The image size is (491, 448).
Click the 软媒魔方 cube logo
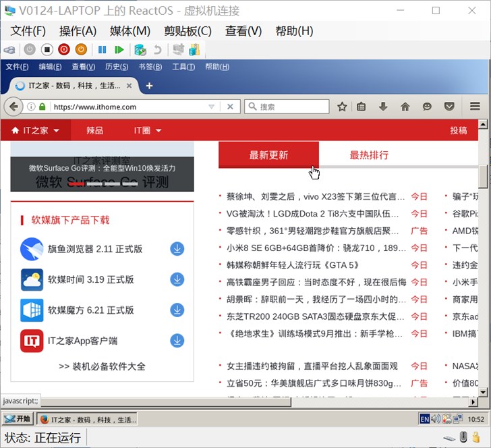32,310
